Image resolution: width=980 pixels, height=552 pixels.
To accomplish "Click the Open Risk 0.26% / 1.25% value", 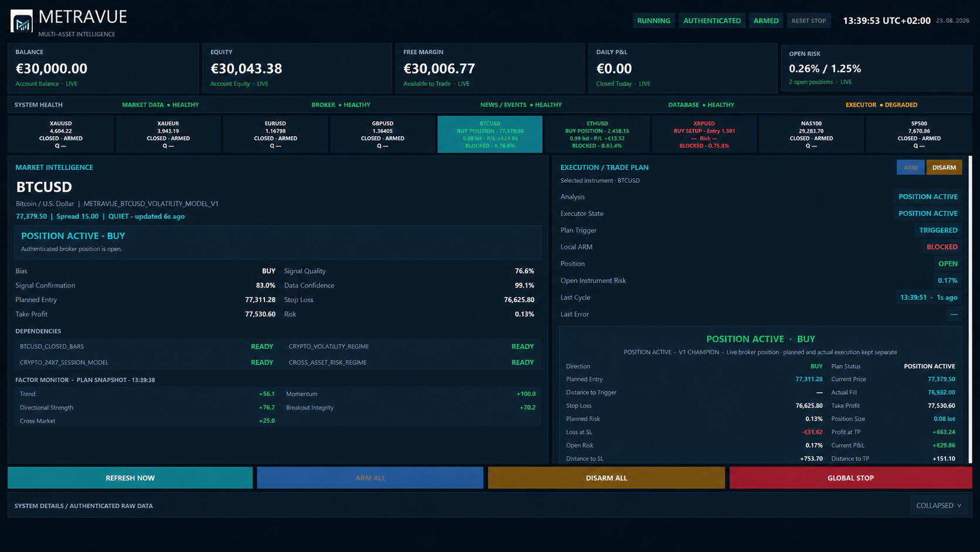I will click(825, 69).
